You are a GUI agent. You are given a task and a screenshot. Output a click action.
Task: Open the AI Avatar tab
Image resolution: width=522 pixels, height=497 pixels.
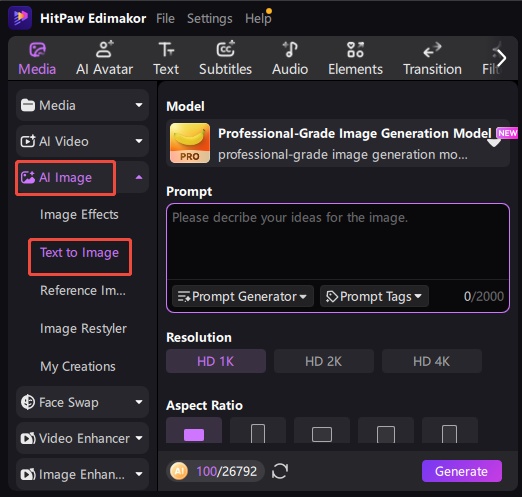[104, 59]
